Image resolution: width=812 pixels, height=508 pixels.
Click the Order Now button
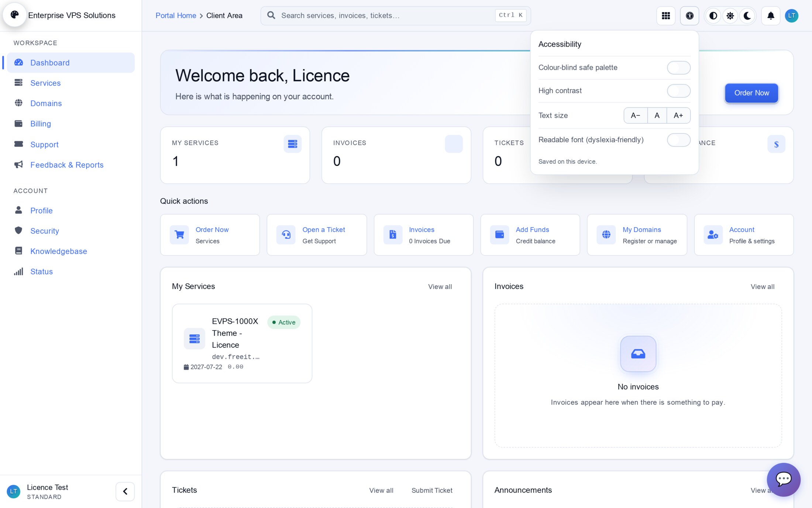751,93
